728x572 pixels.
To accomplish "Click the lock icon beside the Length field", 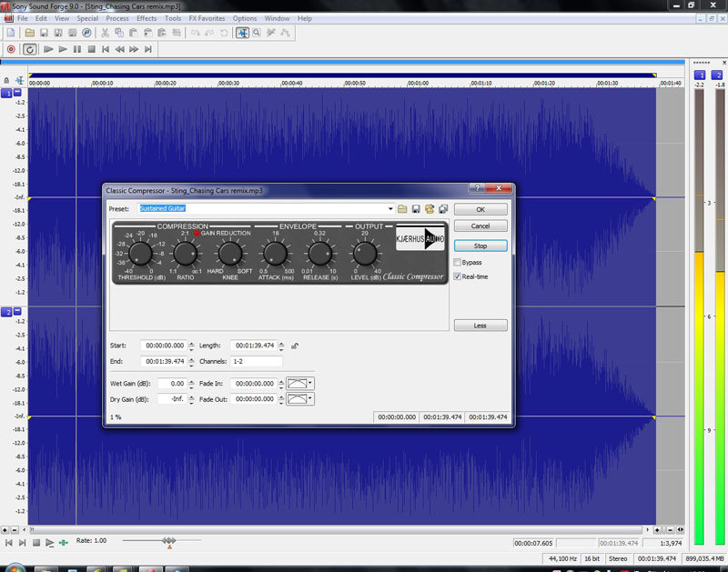I will point(296,346).
